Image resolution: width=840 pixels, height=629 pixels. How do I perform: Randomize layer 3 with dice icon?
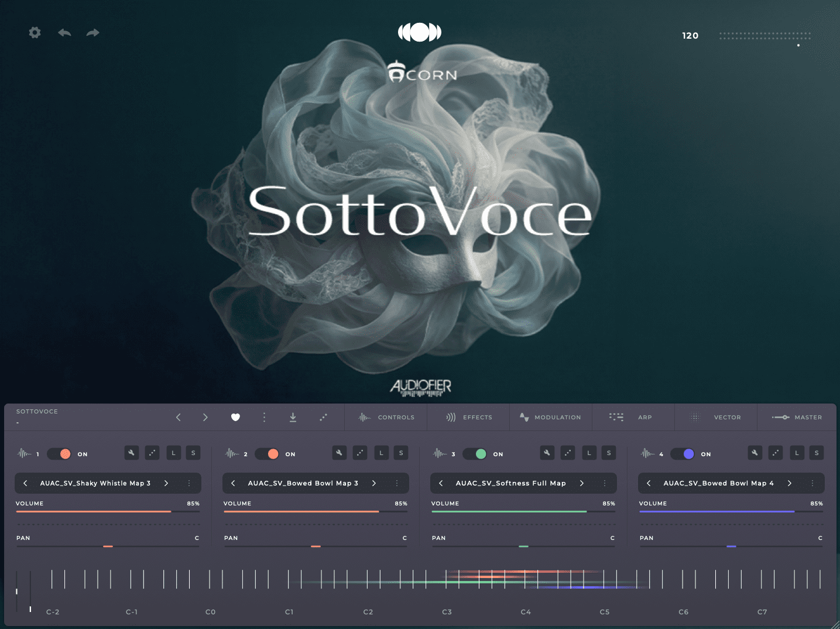coord(568,453)
